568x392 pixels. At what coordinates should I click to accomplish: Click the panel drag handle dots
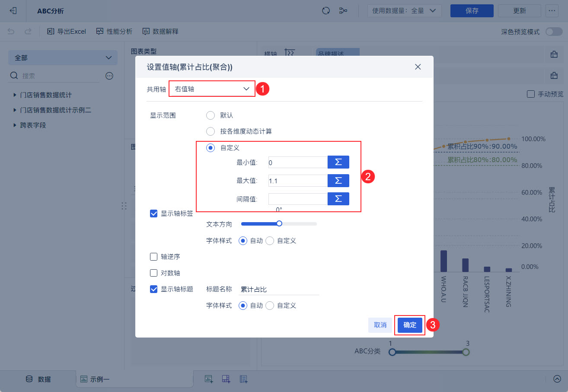pyautogui.click(x=124, y=206)
